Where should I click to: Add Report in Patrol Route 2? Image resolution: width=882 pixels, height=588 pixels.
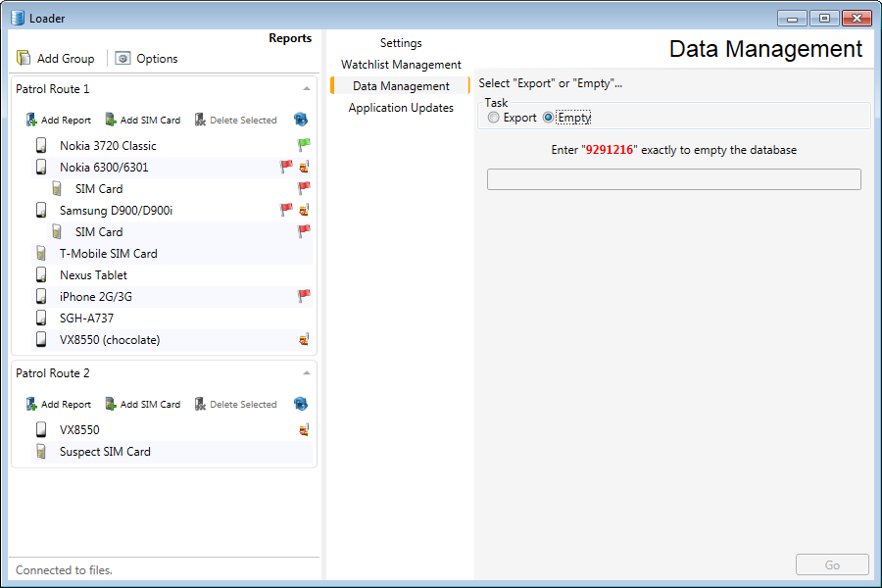pos(59,404)
